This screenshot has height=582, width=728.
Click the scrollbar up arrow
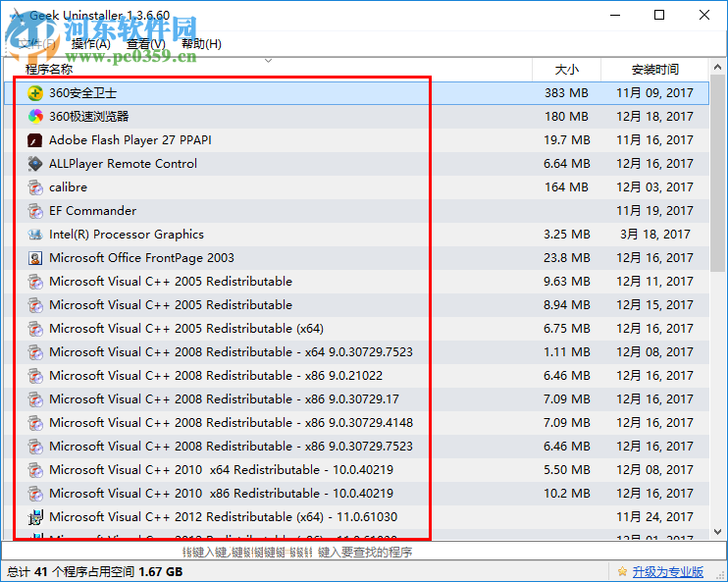coord(718,68)
